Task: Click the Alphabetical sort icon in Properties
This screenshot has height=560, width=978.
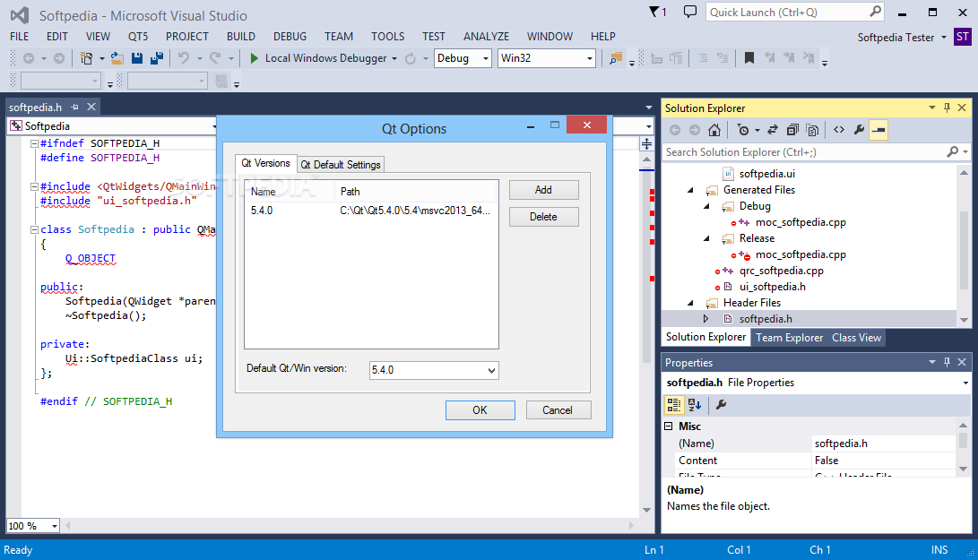Action: click(694, 405)
